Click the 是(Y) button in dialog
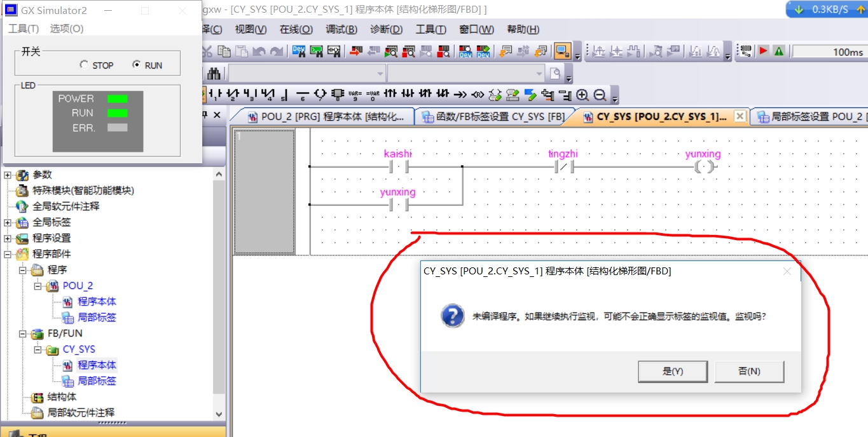This screenshot has height=437, width=868. tap(672, 372)
